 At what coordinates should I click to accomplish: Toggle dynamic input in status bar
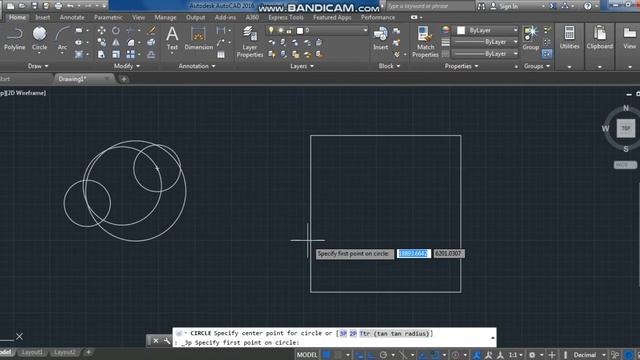pos(359,355)
